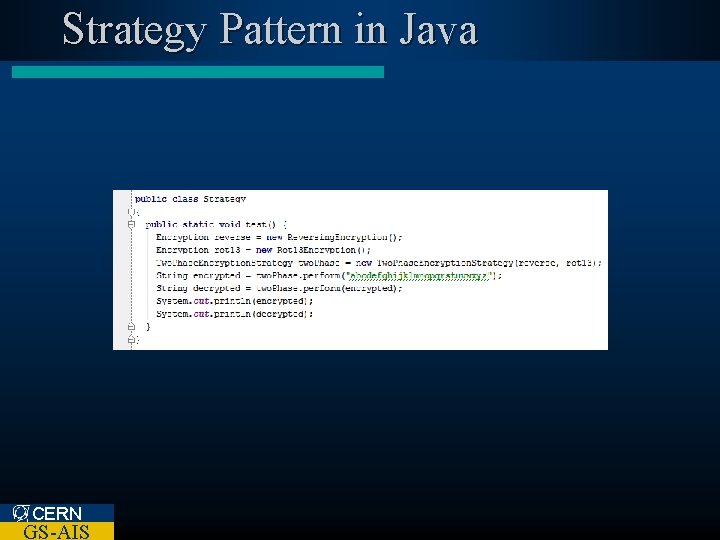Click the "Strategy Pattern in Java" slide title
The width and height of the screenshot is (720, 540).
point(270,30)
